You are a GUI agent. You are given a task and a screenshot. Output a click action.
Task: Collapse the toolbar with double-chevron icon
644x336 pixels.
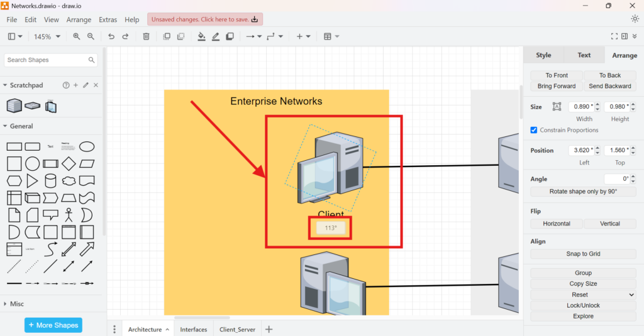tap(635, 36)
